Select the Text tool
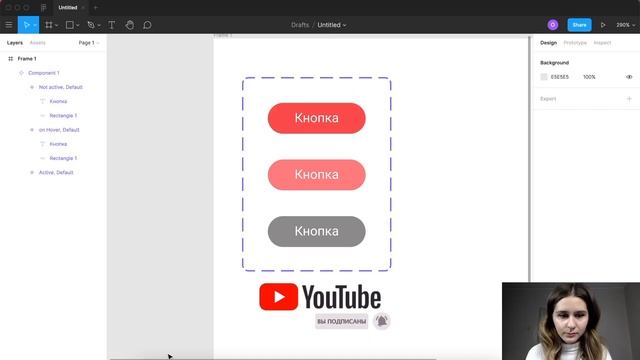The width and height of the screenshot is (640, 360). click(111, 25)
